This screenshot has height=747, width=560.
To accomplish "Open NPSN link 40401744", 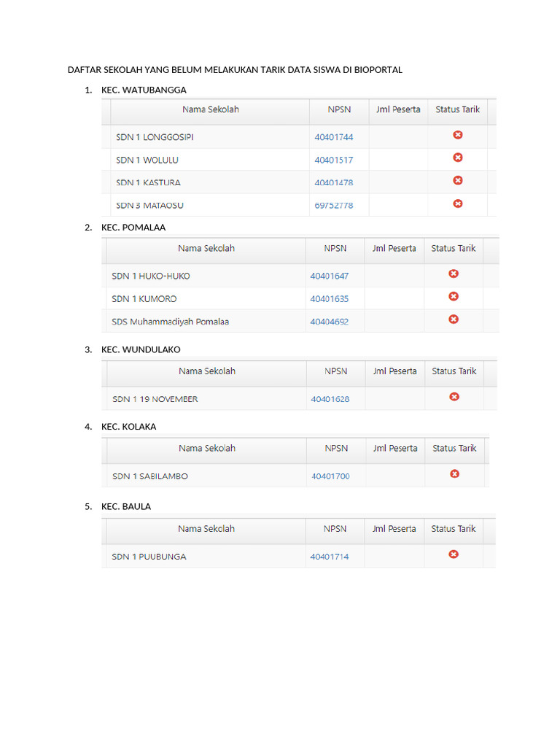I will tap(334, 137).
